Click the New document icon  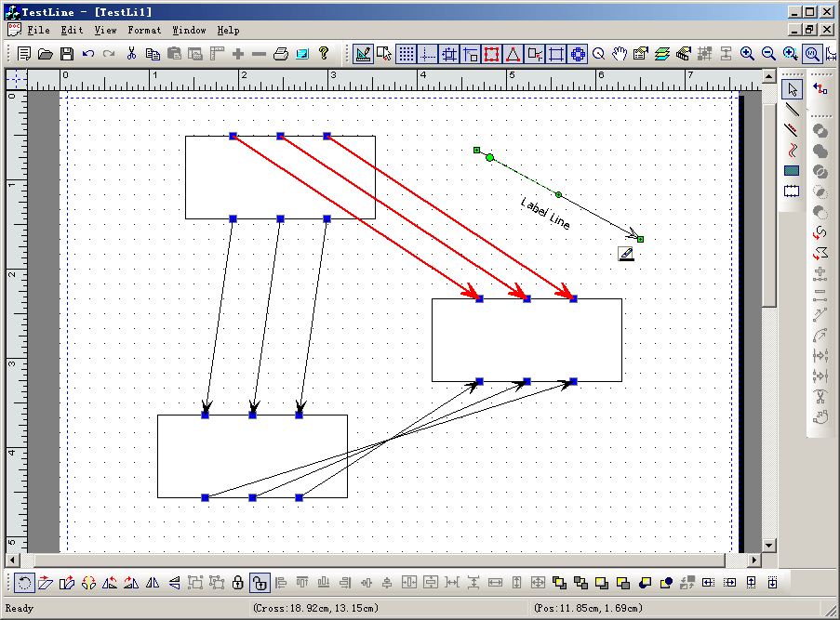24,54
